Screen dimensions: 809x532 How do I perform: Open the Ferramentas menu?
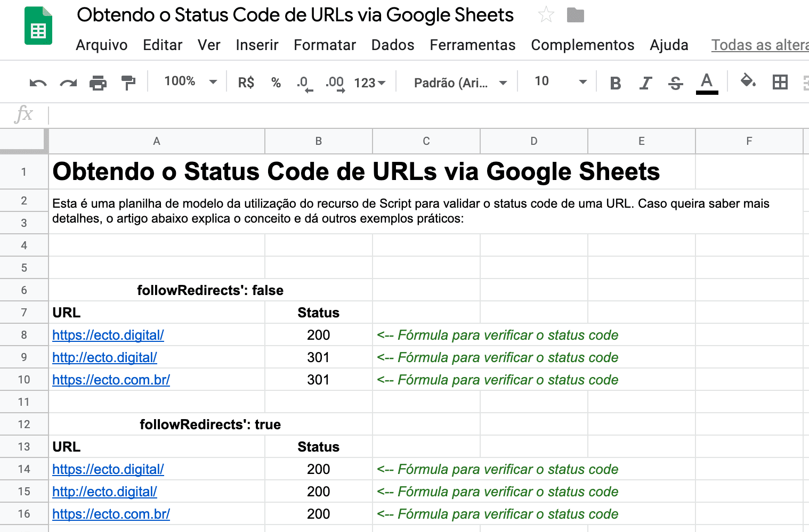[x=473, y=45]
